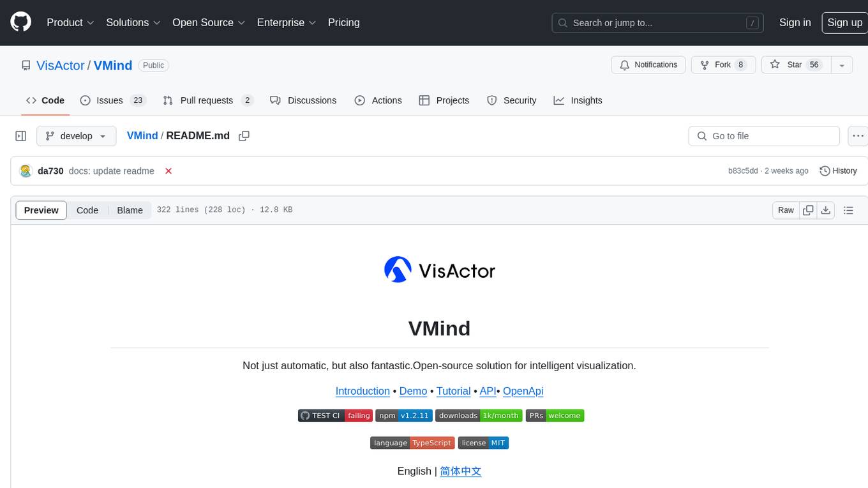The height and width of the screenshot is (488, 868).
Task: Open the Raw file view
Action: 786,210
